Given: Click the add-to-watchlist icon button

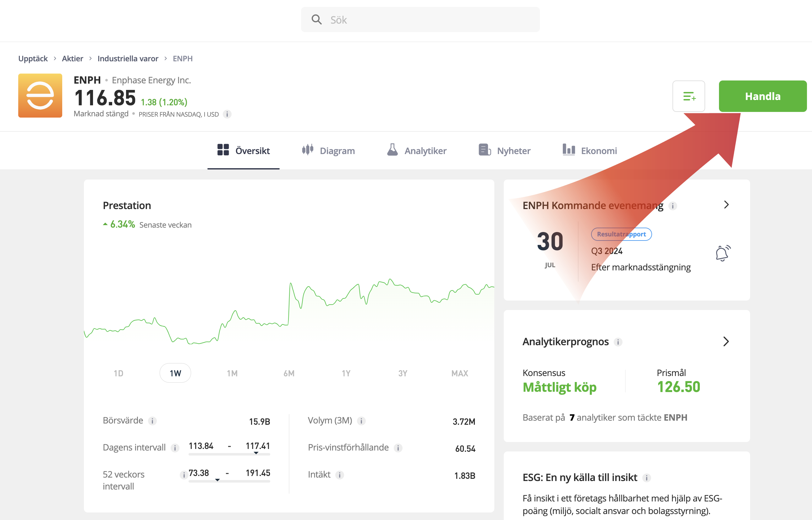Looking at the screenshot, I should (x=689, y=96).
